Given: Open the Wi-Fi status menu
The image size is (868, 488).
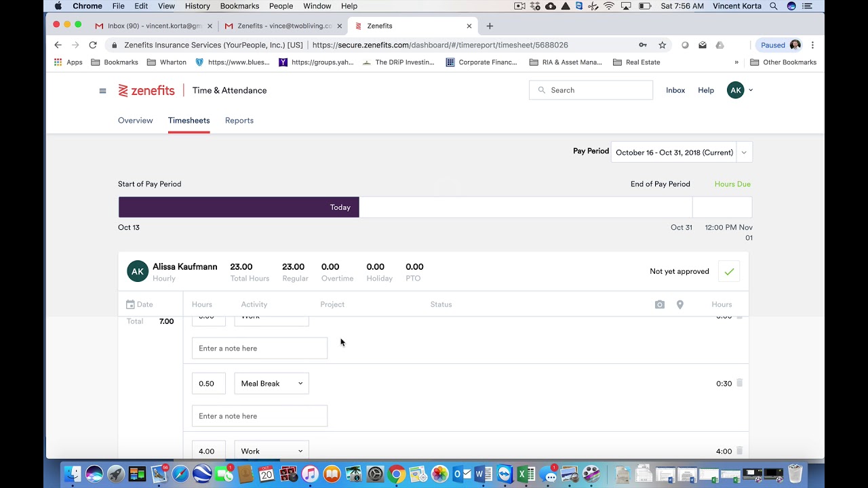Looking at the screenshot, I should click(x=609, y=6).
